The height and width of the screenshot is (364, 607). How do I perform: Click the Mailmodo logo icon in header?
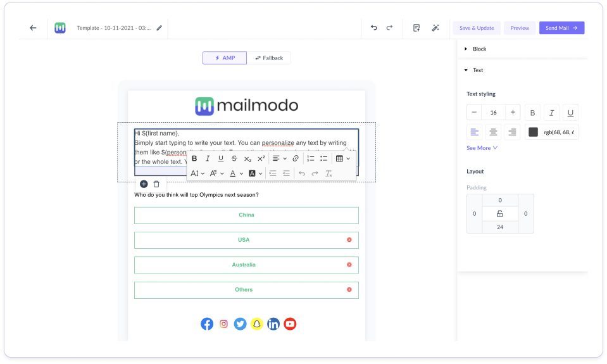coord(60,28)
